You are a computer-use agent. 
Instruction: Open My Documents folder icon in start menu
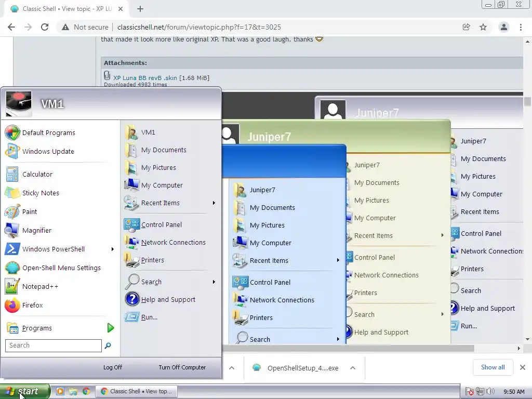point(131,150)
